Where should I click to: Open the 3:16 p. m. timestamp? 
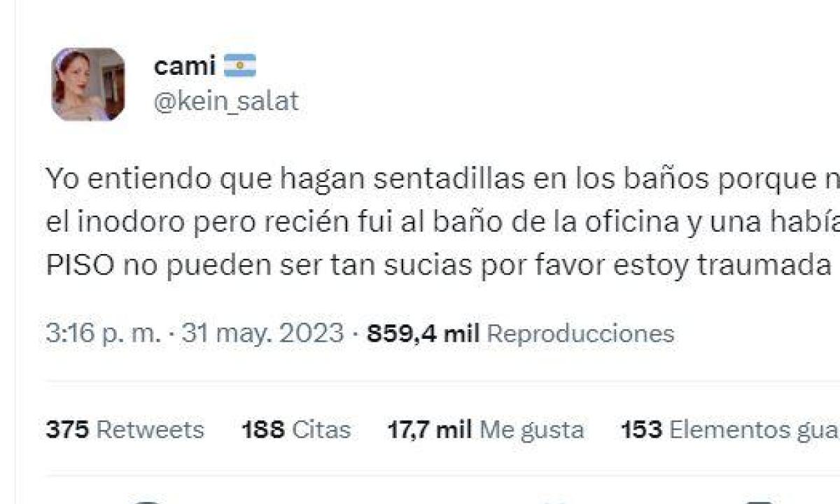[x=104, y=333]
